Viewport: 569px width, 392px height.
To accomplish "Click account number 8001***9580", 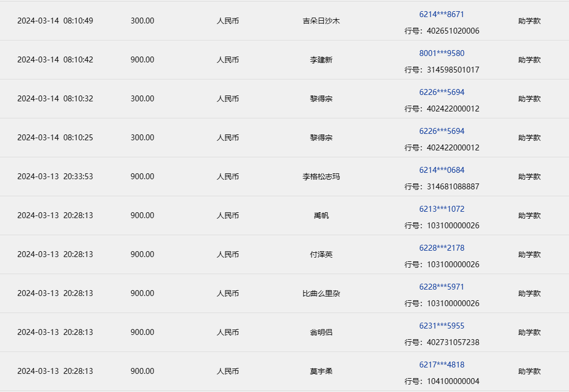I will coord(442,53).
